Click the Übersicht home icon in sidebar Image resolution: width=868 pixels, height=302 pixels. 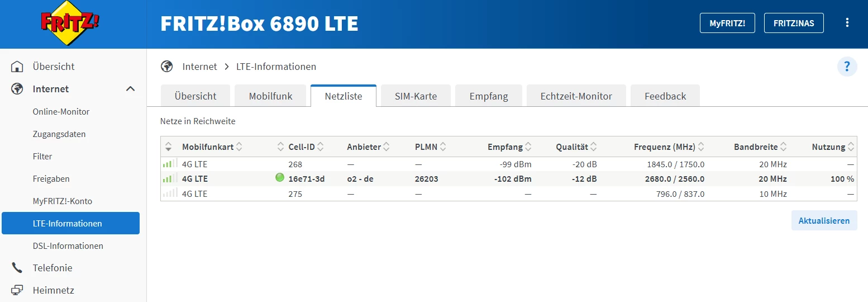point(17,67)
